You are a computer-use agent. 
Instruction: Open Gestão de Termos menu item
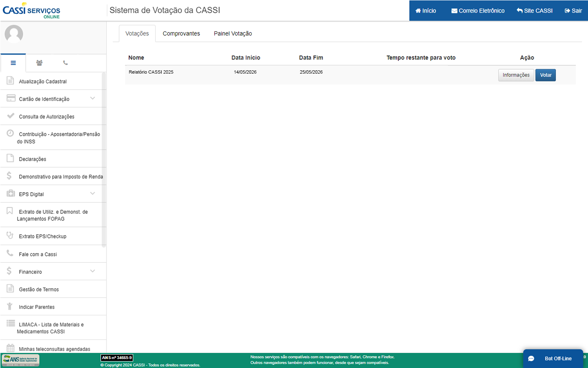[53, 289]
